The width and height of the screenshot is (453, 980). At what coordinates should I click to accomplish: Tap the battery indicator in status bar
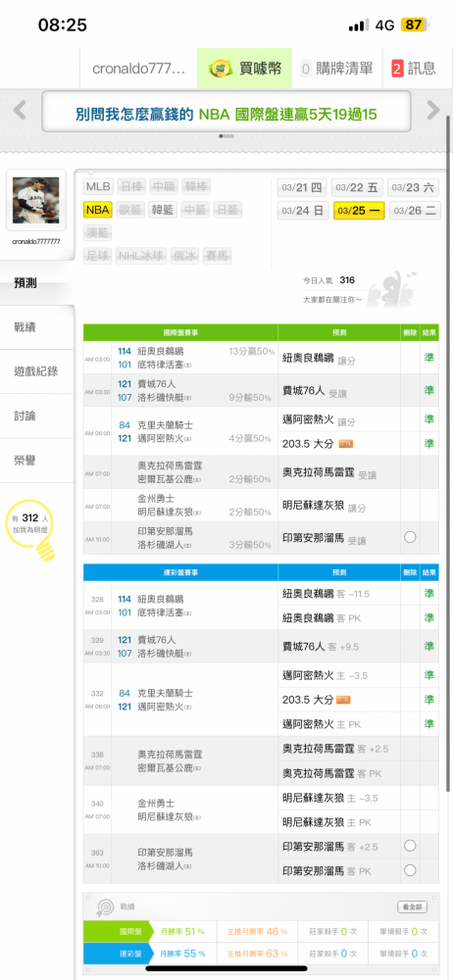coord(415,25)
